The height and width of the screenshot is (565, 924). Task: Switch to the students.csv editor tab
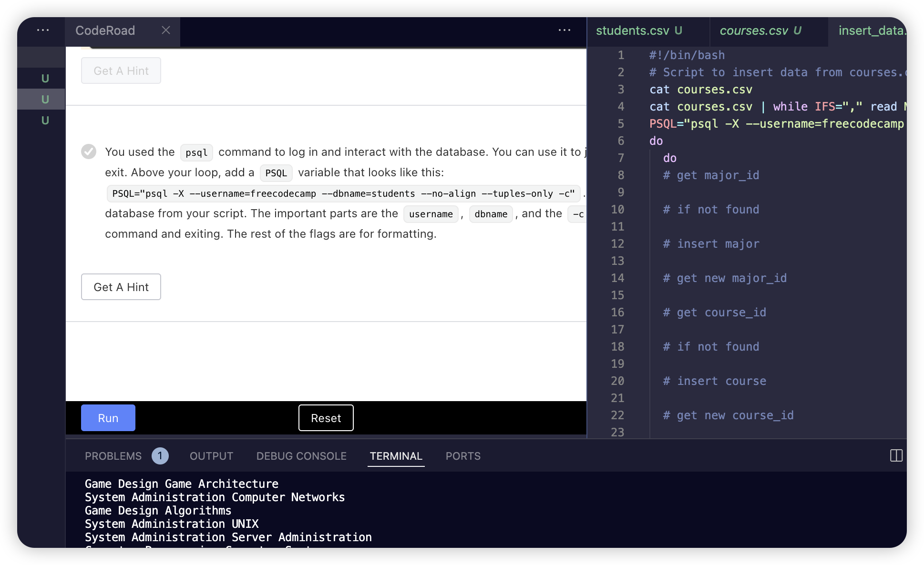pyautogui.click(x=632, y=31)
